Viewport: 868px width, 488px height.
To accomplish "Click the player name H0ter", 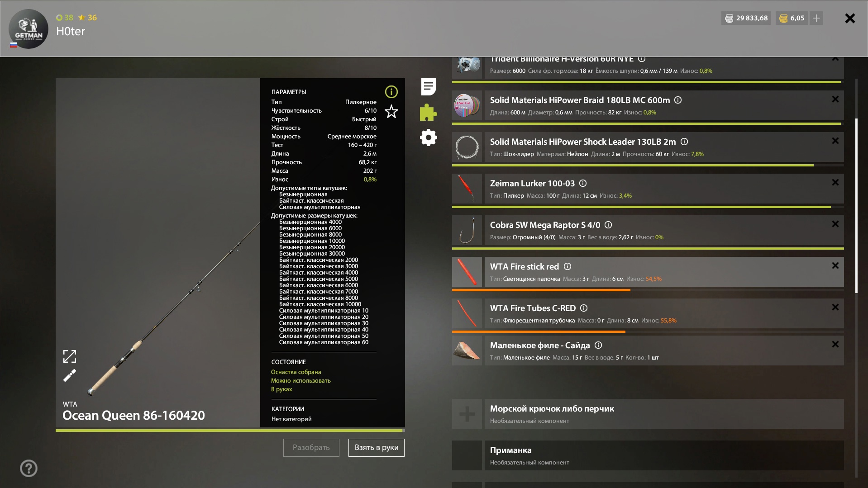I will click(71, 31).
